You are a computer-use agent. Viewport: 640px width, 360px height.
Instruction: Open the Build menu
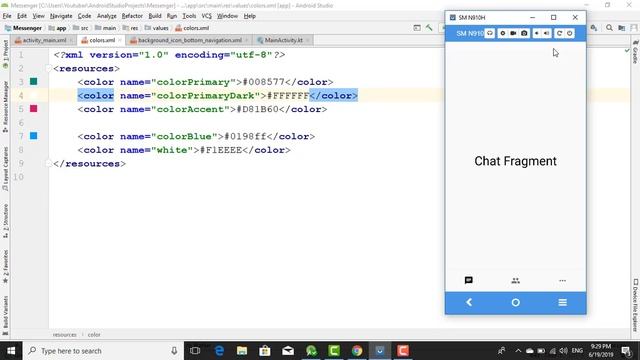155,16
